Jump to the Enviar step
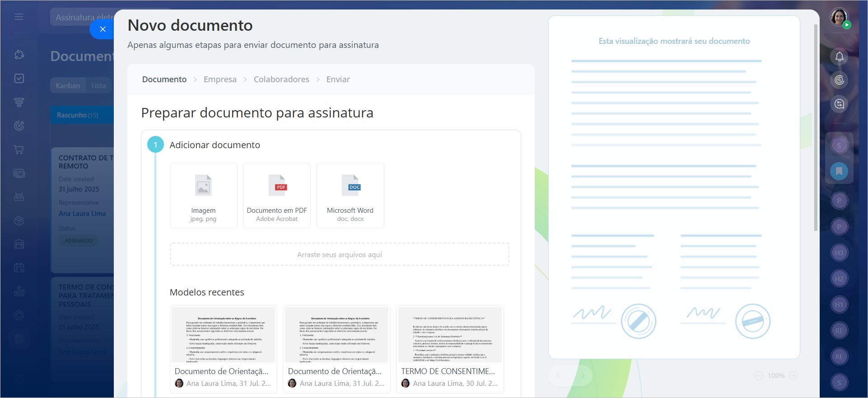Image resolution: width=868 pixels, height=398 pixels. [x=338, y=80]
